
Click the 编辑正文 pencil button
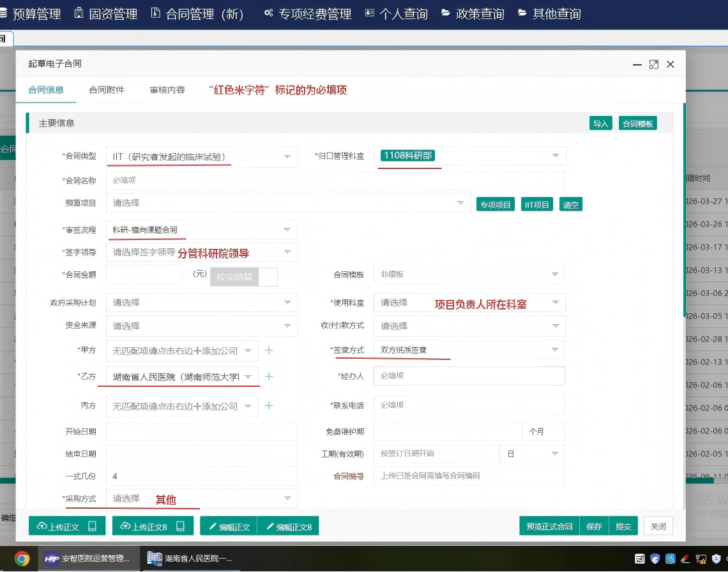click(229, 526)
